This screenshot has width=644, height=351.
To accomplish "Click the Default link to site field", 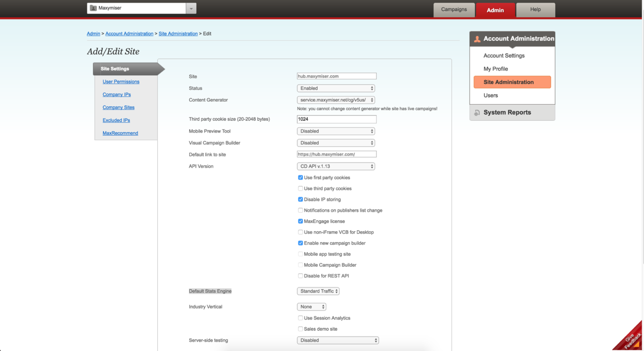I will coord(337,154).
